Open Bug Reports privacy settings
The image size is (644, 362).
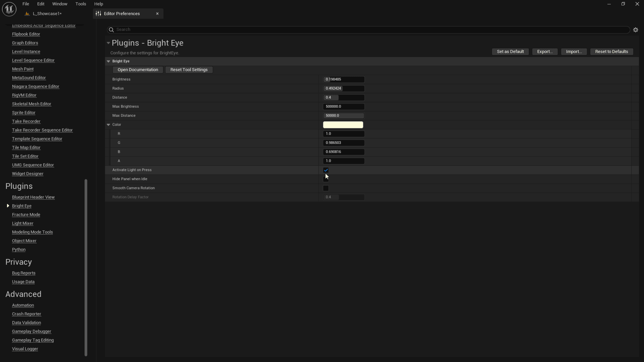[23, 273]
